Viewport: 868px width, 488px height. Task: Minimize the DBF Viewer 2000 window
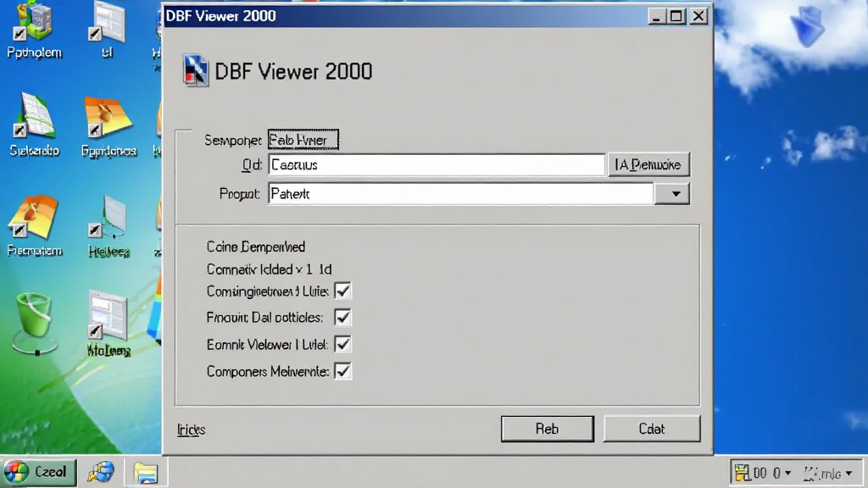coord(656,16)
